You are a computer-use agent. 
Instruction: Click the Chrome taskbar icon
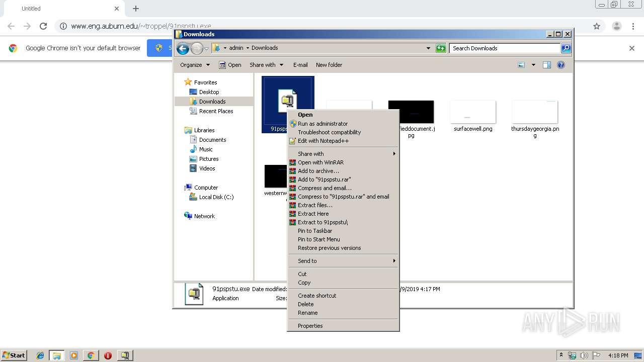[x=91, y=355]
